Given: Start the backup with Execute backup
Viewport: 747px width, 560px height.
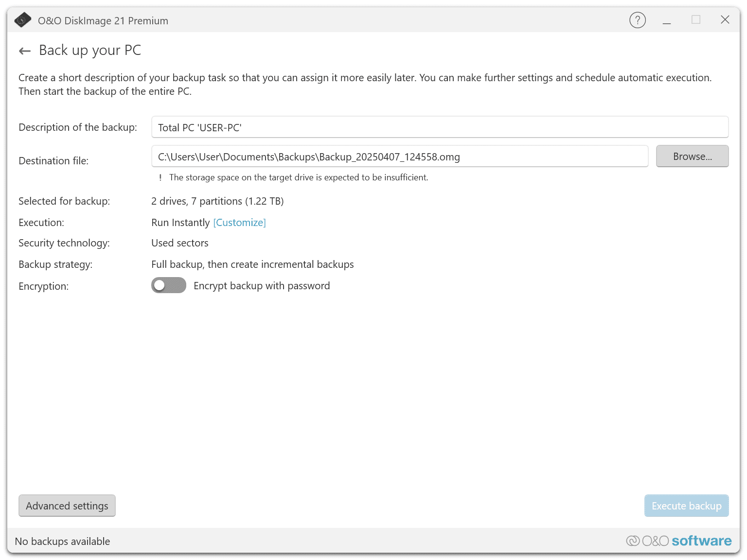Looking at the screenshot, I should click(686, 506).
